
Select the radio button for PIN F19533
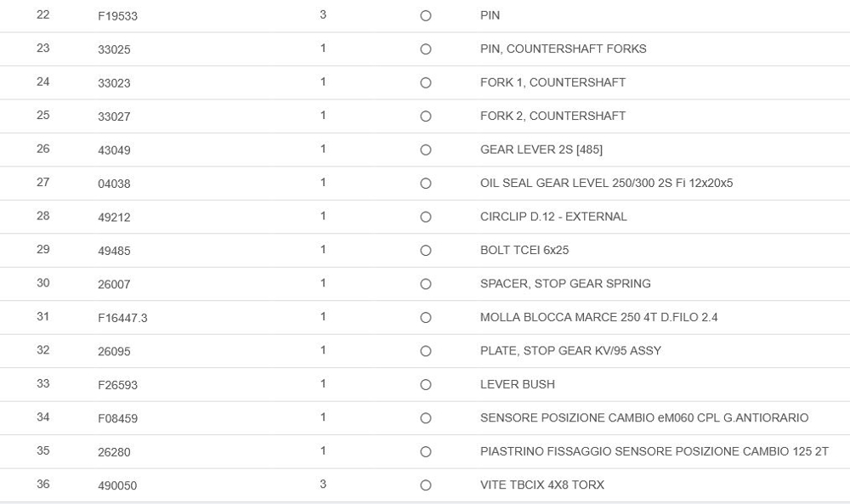[426, 16]
